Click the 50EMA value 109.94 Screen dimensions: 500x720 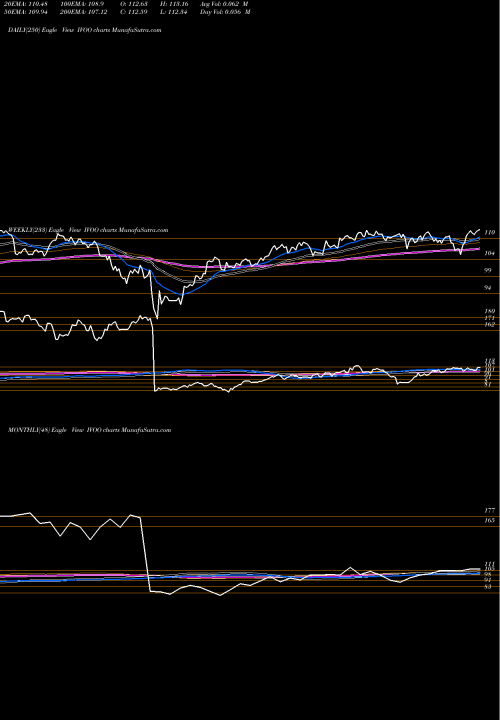(28, 12)
